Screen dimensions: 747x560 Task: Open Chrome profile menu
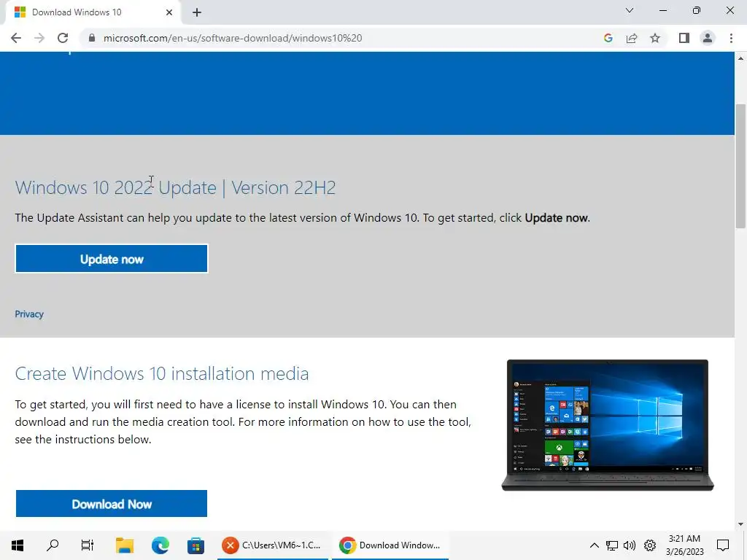point(708,38)
